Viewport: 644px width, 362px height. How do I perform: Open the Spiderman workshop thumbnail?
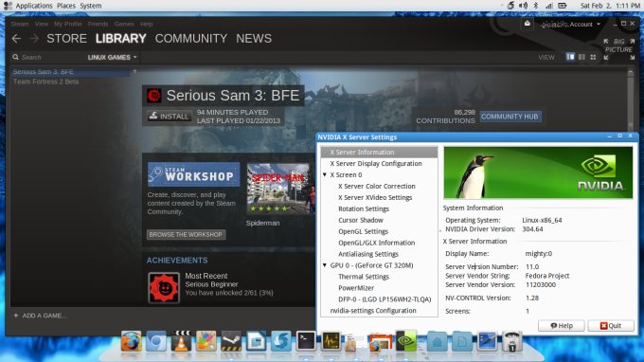pyautogui.click(x=280, y=189)
